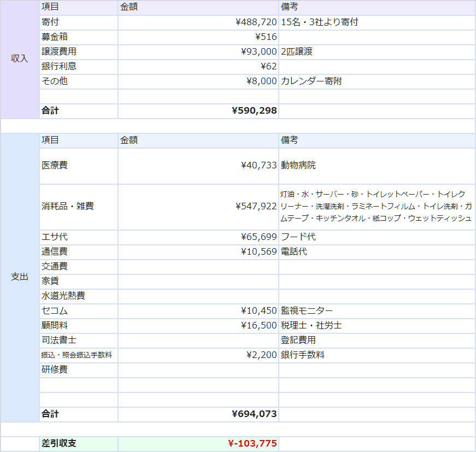Select the 銀行利息 amount ¥62

point(268,67)
